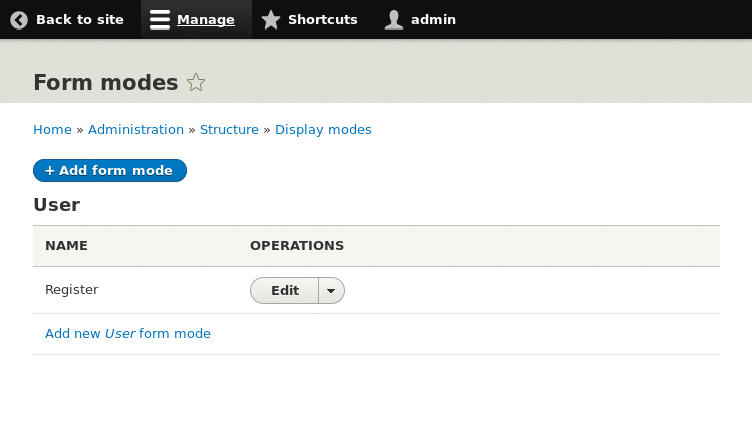This screenshot has height=445, width=752.
Task: Click the Back to site arrow icon
Action: click(x=19, y=20)
